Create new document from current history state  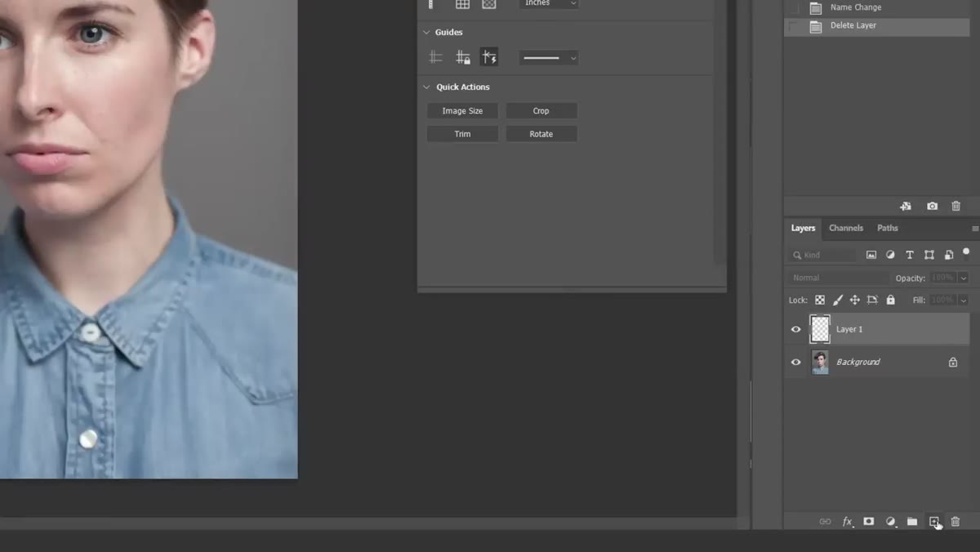coord(906,207)
